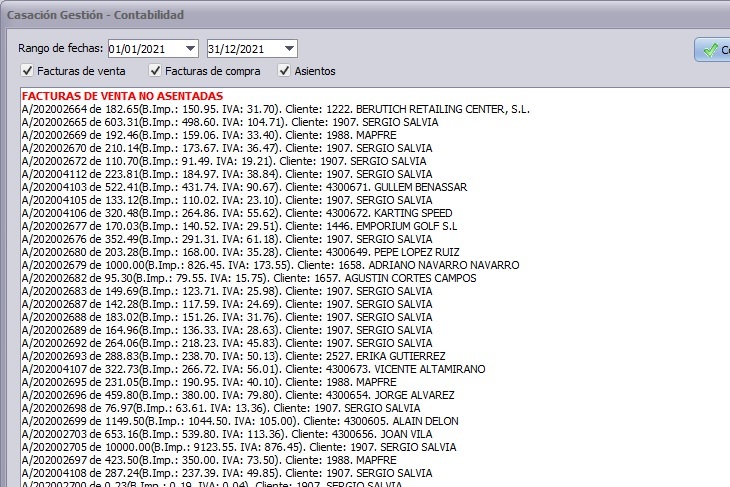Open the end date 31/12/2021 dropdown arrow
This screenshot has height=487, width=730.
coord(289,48)
